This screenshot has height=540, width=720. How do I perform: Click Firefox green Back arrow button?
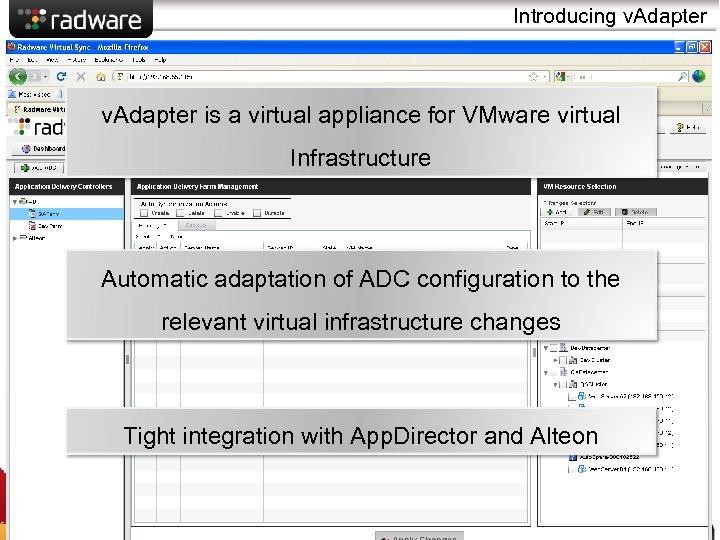(18, 76)
